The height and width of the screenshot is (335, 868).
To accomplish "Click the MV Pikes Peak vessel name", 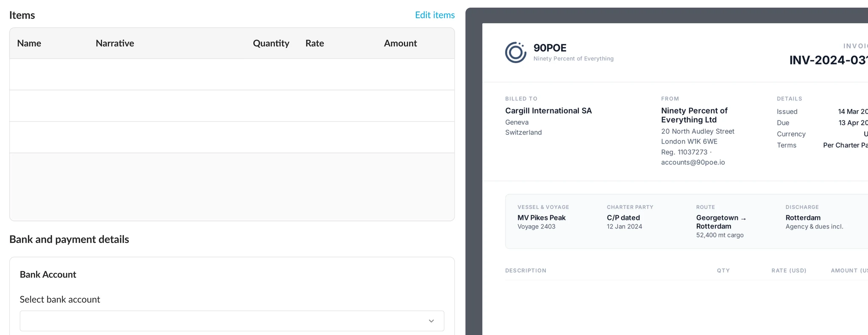I will (x=542, y=218).
